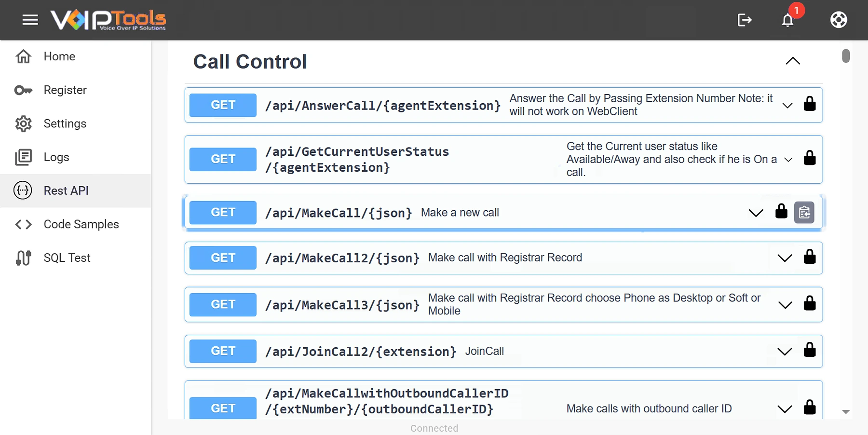This screenshot has width=868, height=435.
Task: Collapse the Call Control section
Action: pos(793,61)
